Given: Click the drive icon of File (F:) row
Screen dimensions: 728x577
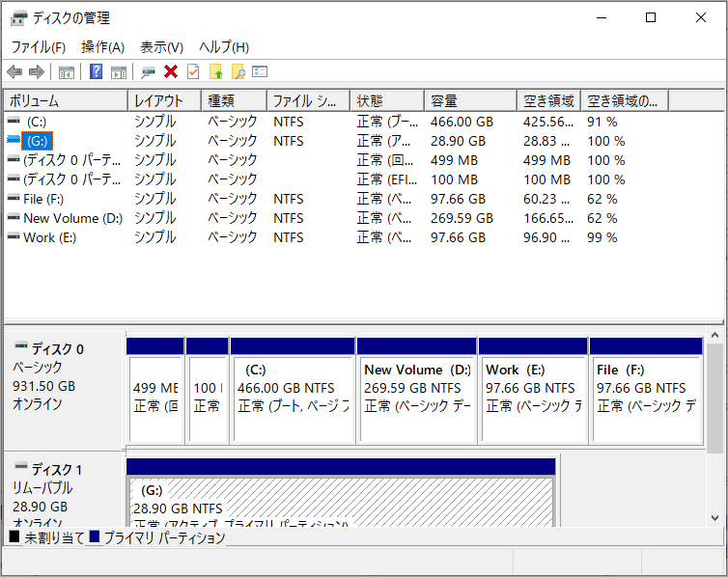Looking at the screenshot, I should [x=14, y=198].
